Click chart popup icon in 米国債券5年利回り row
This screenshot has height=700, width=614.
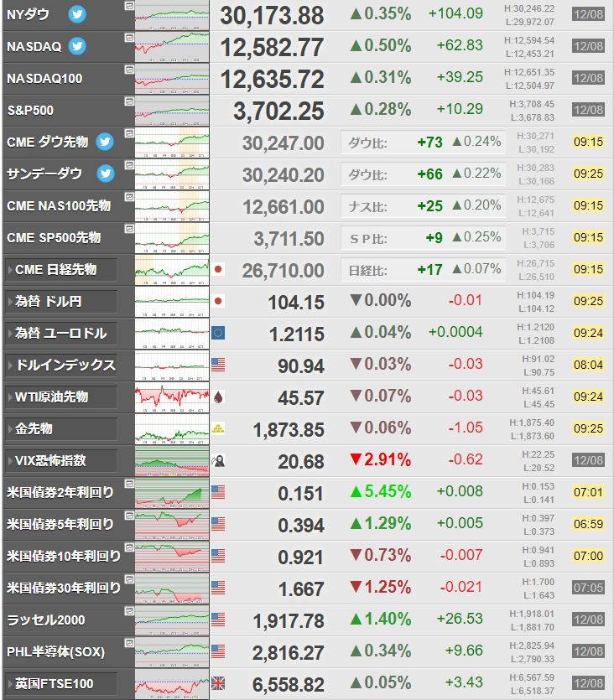(x=129, y=516)
